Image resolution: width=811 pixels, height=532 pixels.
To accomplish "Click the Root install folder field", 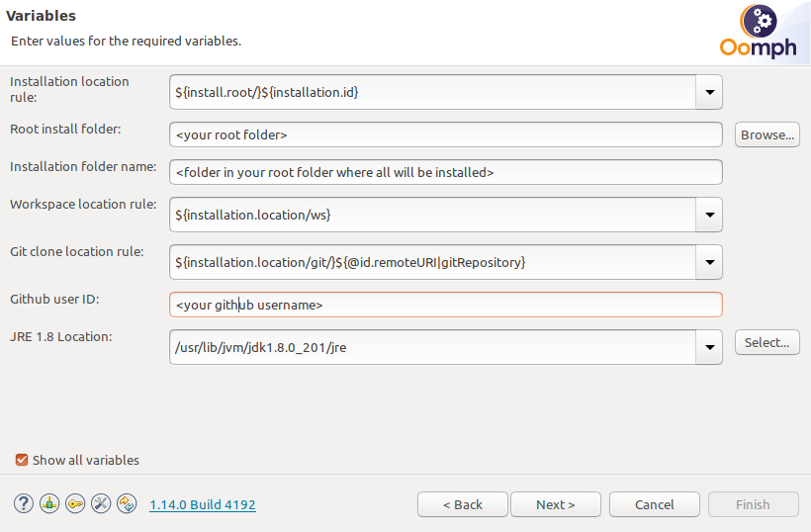I will 445,134.
